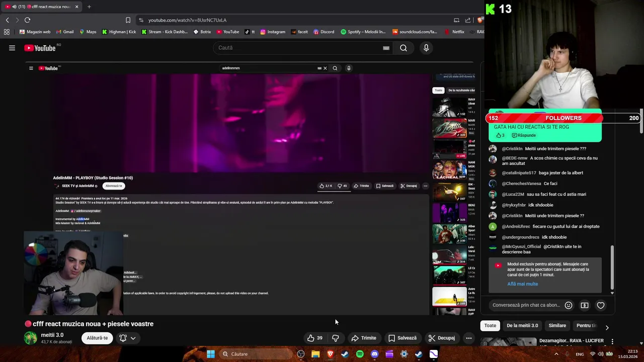Viewport: 644px width, 362px height.
Task: Open the Instagram bookmark
Action: coord(273,32)
